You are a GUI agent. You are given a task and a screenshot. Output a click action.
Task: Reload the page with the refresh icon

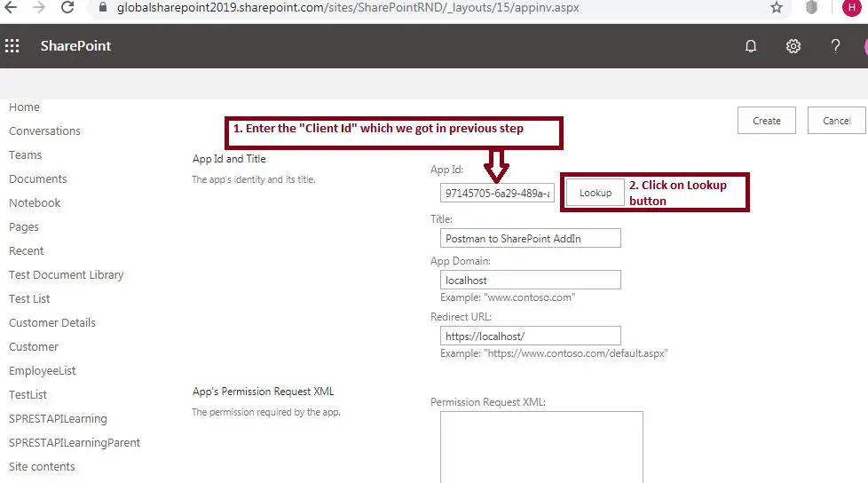tap(67, 8)
